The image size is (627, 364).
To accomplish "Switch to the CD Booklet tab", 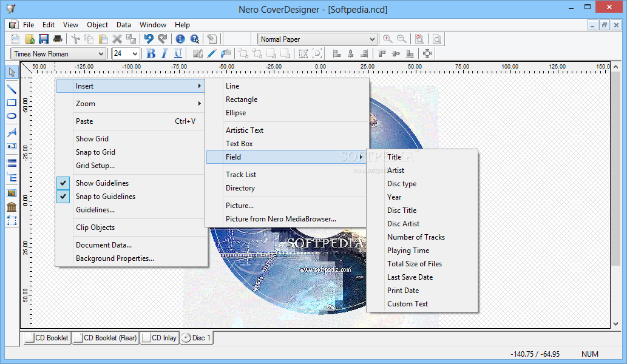I will tap(47, 338).
